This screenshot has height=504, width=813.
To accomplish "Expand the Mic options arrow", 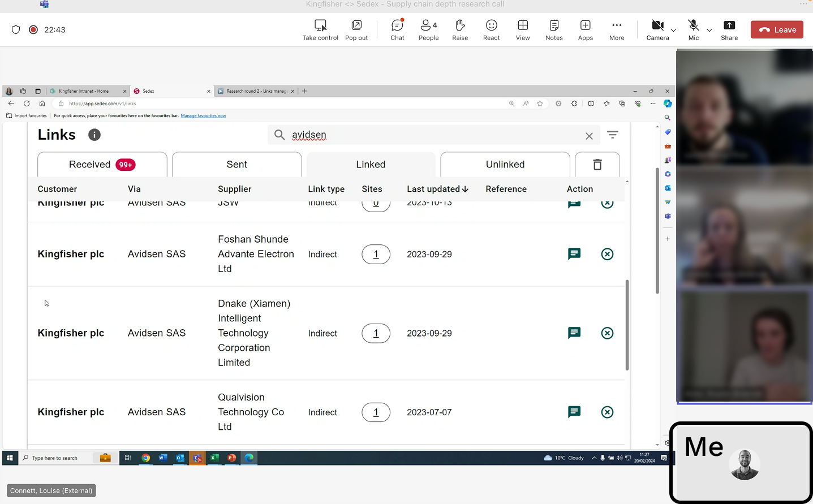I will click(709, 30).
